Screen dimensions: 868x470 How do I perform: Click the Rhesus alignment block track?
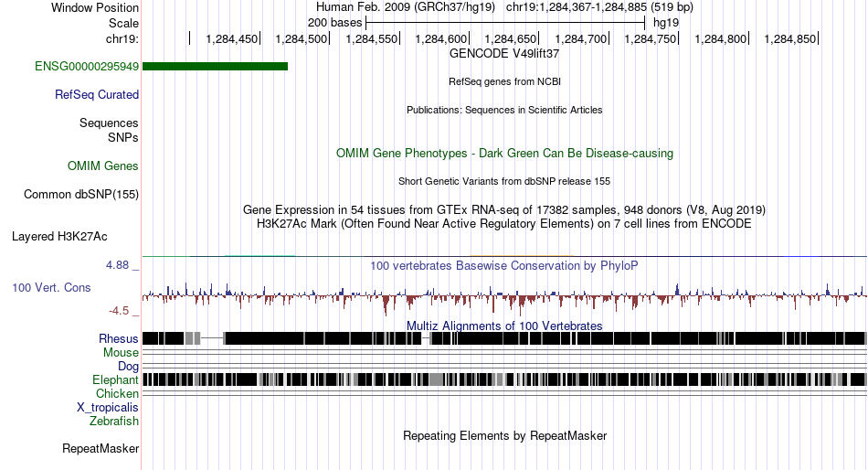click(504, 338)
